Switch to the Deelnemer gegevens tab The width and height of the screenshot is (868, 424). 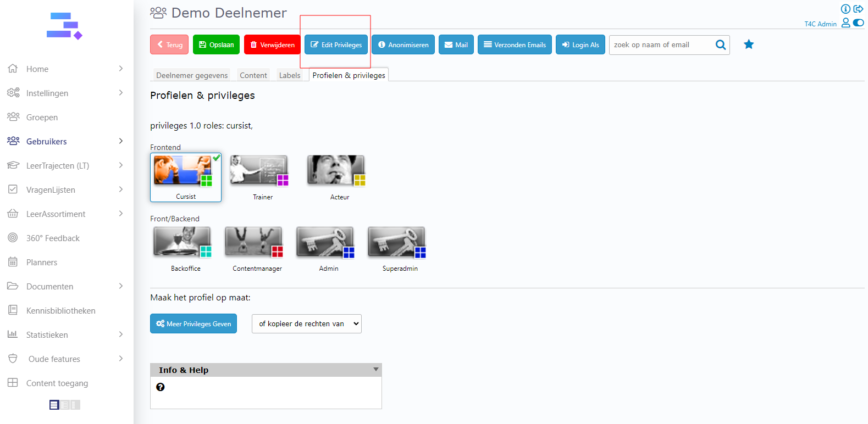pos(191,75)
